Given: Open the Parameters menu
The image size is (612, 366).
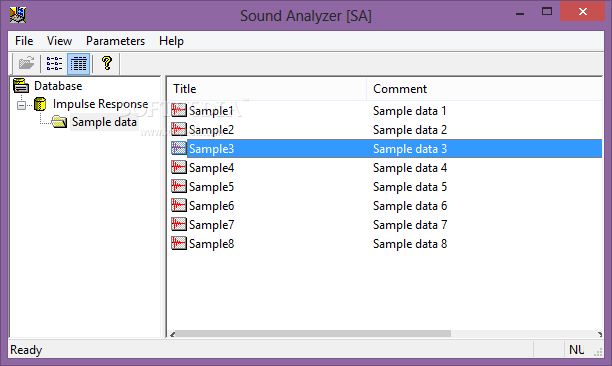Looking at the screenshot, I should click(x=116, y=41).
